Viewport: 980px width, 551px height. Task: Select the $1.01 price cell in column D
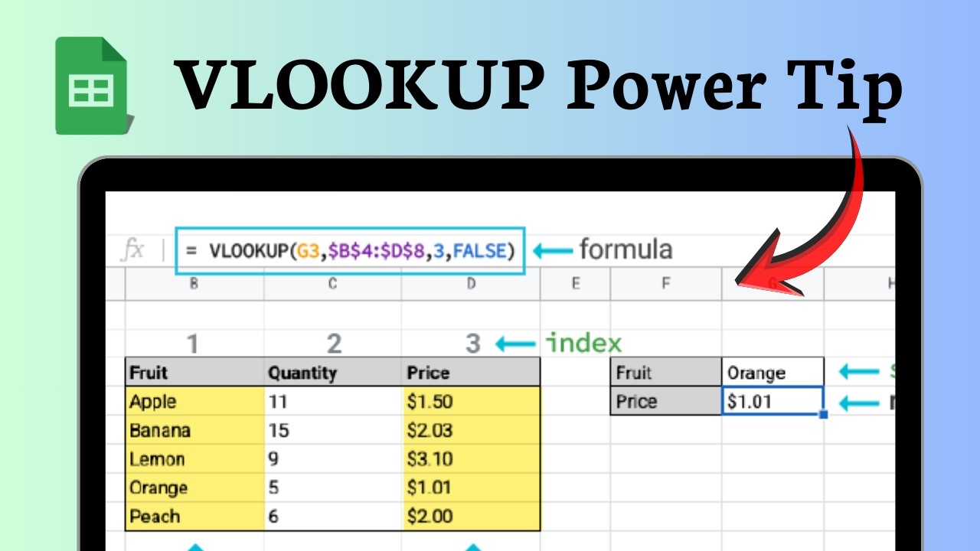pyautogui.click(x=471, y=487)
